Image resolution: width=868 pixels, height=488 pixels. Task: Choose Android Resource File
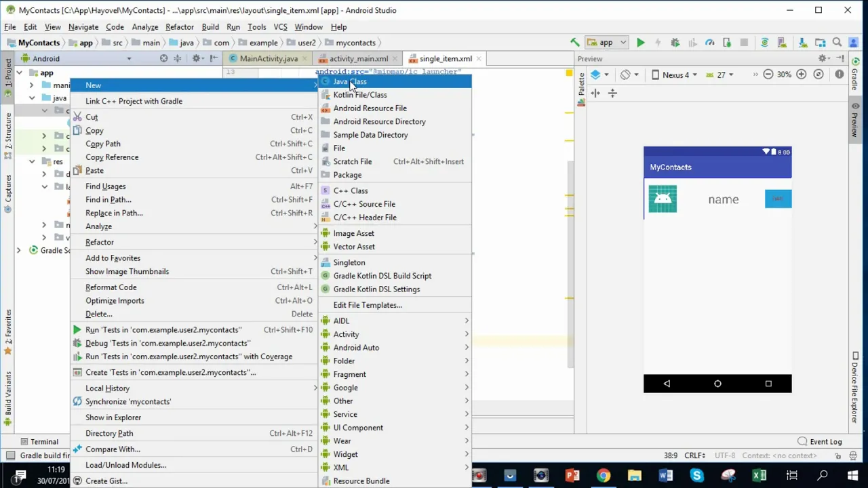395,108
